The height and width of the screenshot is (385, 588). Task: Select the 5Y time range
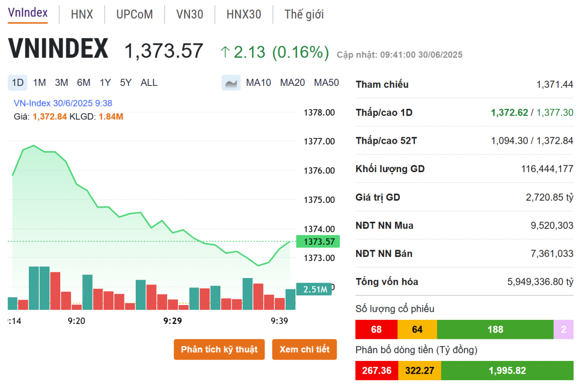tap(126, 83)
